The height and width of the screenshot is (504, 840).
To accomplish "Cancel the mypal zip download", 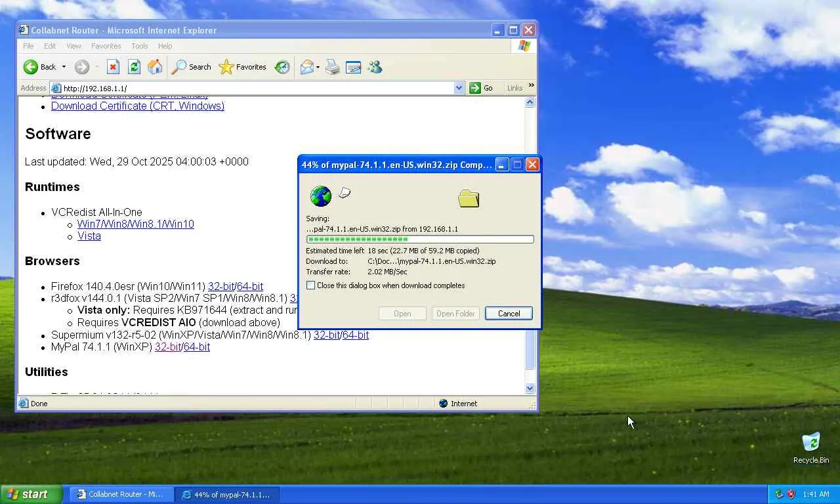I will (509, 314).
